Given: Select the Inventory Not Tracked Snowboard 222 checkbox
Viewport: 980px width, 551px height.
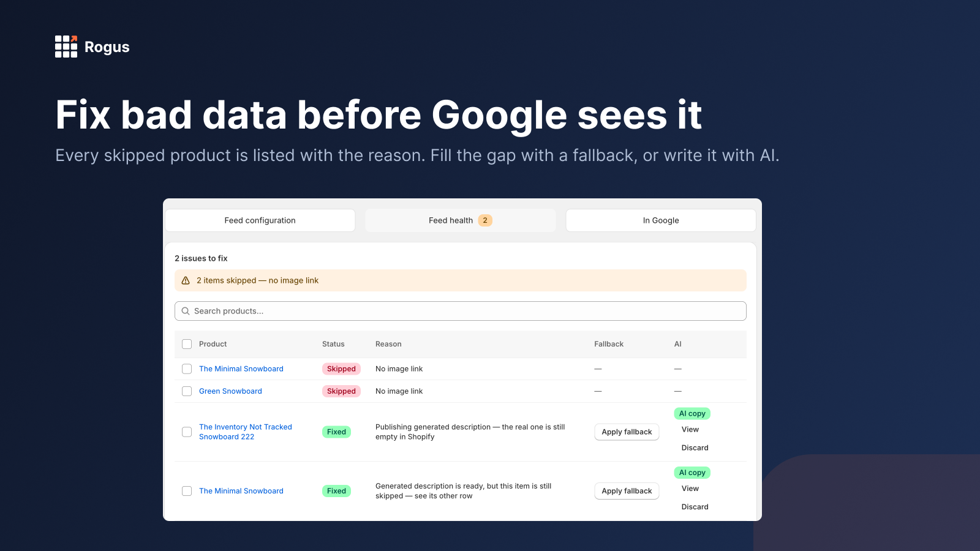Looking at the screenshot, I should coord(187,432).
